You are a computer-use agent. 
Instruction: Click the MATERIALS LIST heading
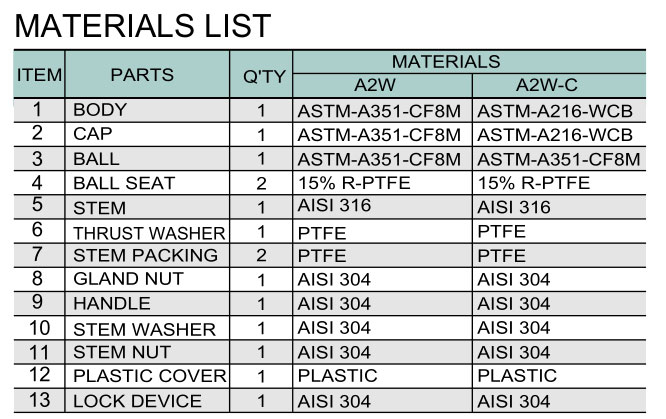point(142,24)
